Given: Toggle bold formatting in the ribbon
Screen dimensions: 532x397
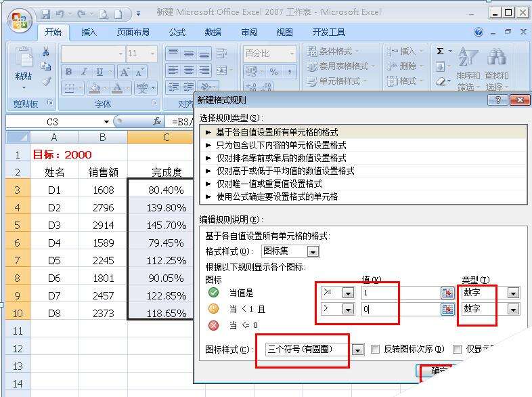Looking at the screenshot, I should tap(68, 72).
